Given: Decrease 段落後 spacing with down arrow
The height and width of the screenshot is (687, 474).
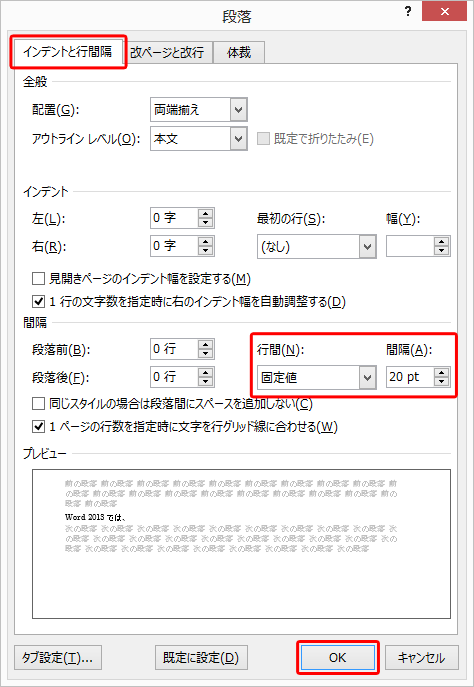Looking at the screenshot, I should pyautogui.click(x=205, y=382).
